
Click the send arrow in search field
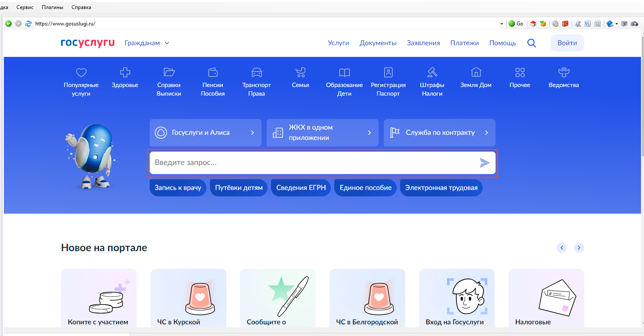[x=485, y=163]
